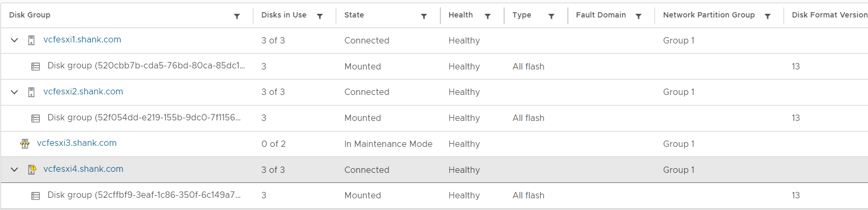Sort by Disk Format Version column header

coord(829,15)
